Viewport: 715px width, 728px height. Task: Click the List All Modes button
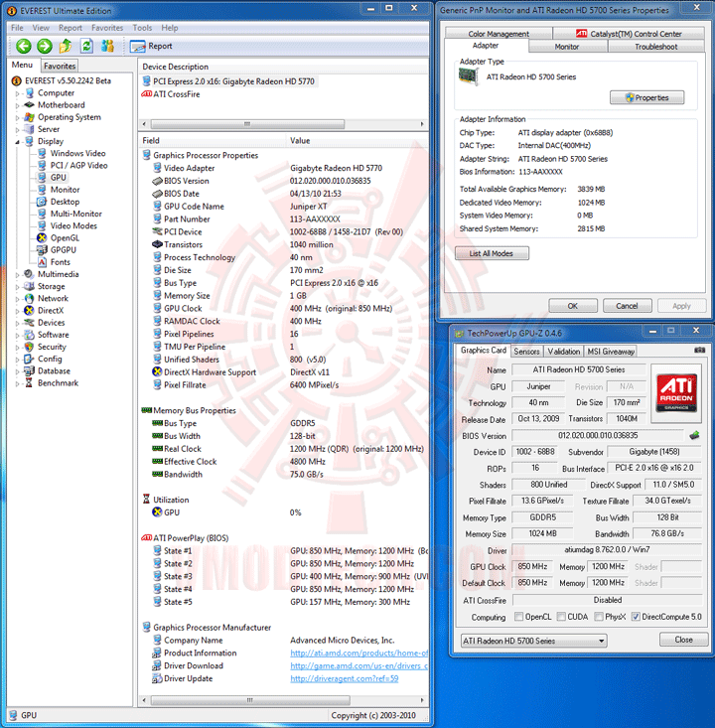[x=492, y=253]
